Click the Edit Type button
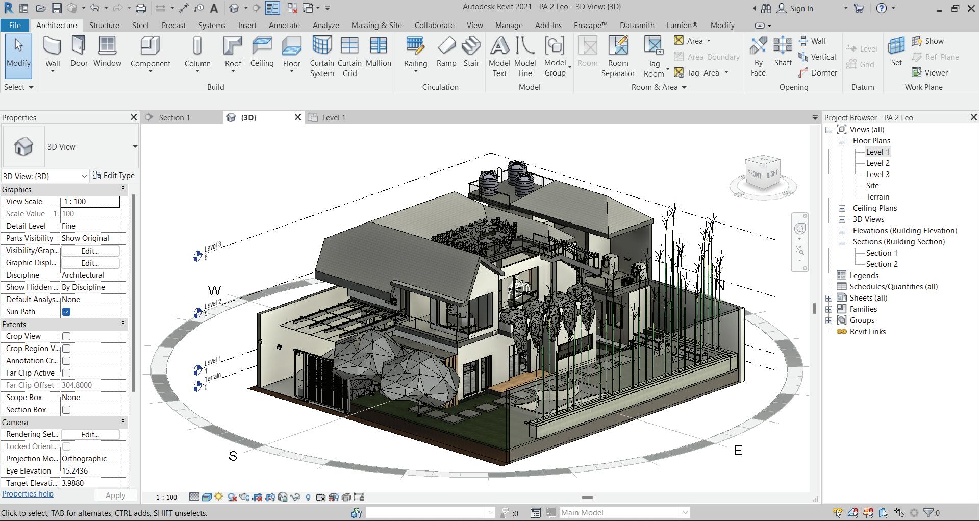The width and height of the screenshot is (980, 521). (114, 176)
